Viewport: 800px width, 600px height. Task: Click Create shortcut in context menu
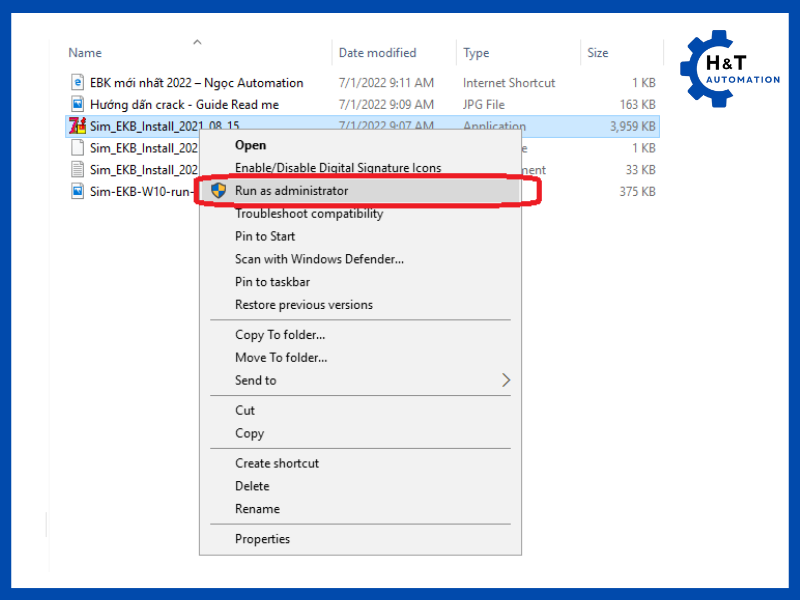pos(277,463)
